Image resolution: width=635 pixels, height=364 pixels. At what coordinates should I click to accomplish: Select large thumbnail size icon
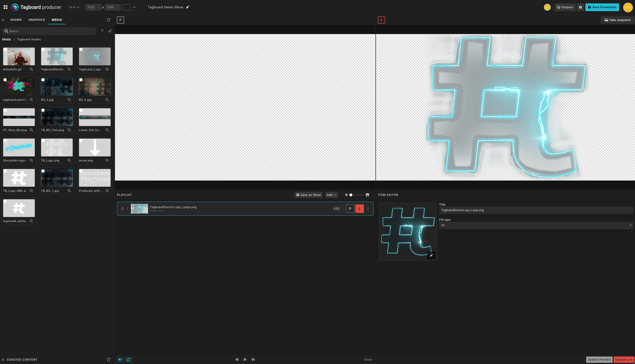tap(367, 195)
